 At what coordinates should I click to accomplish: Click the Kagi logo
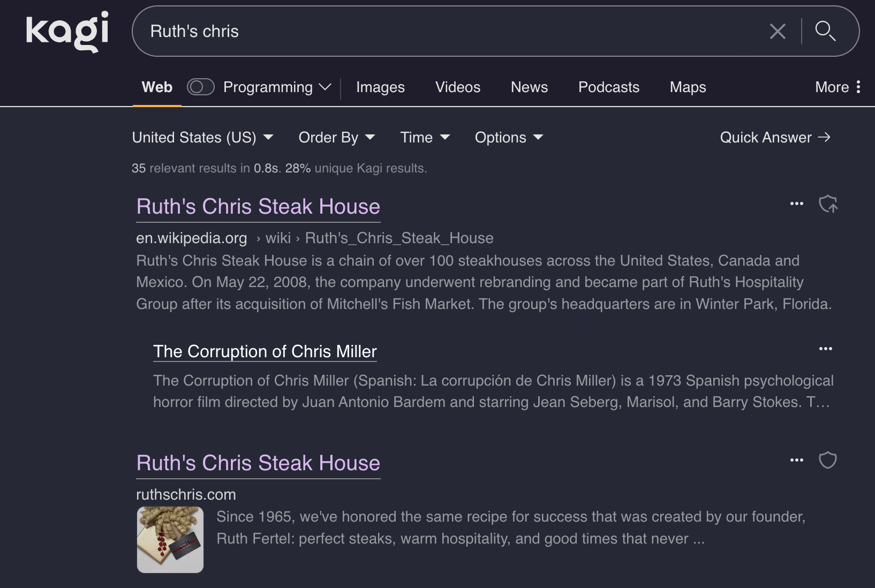(x=67, y=31)
